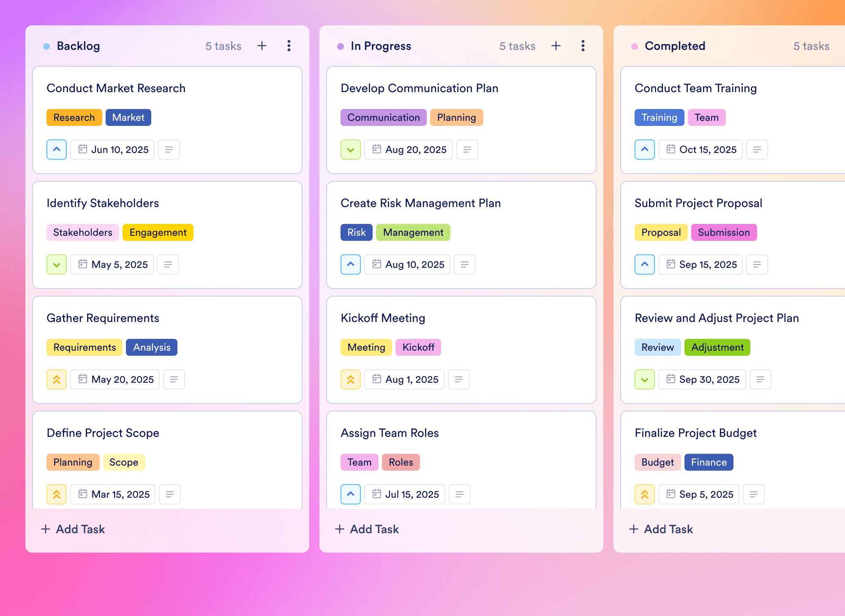Select the green Adjustment tag

(717, 347)
